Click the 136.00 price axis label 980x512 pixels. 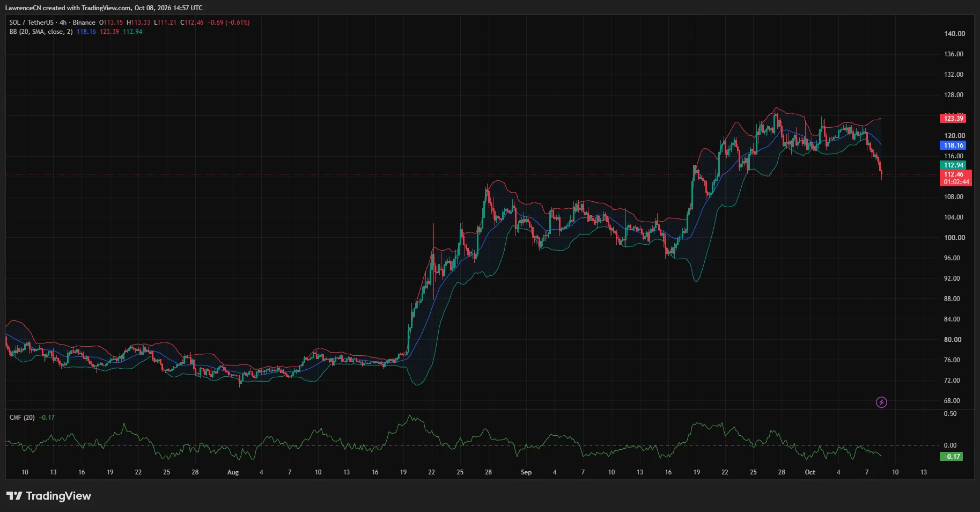954,54
